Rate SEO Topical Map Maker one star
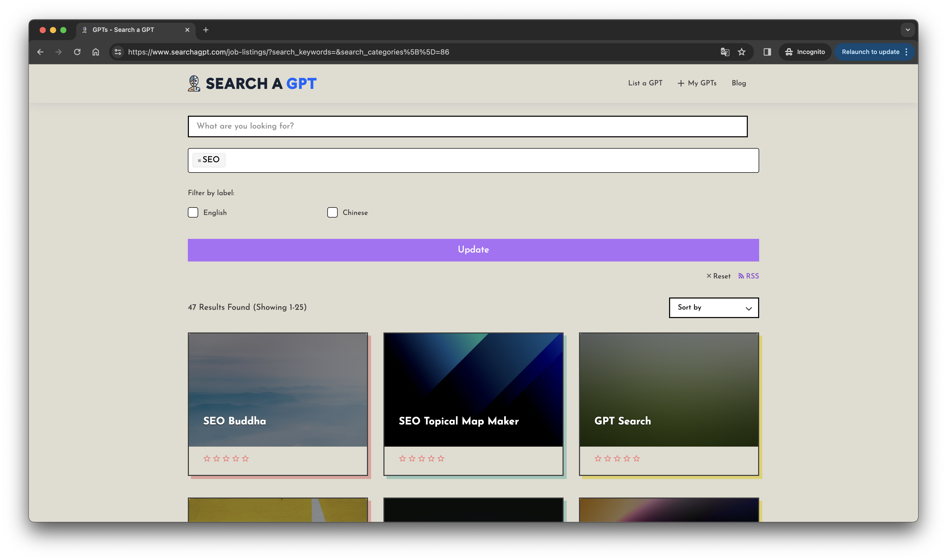The image size is (947, 560). coord(402,458)
